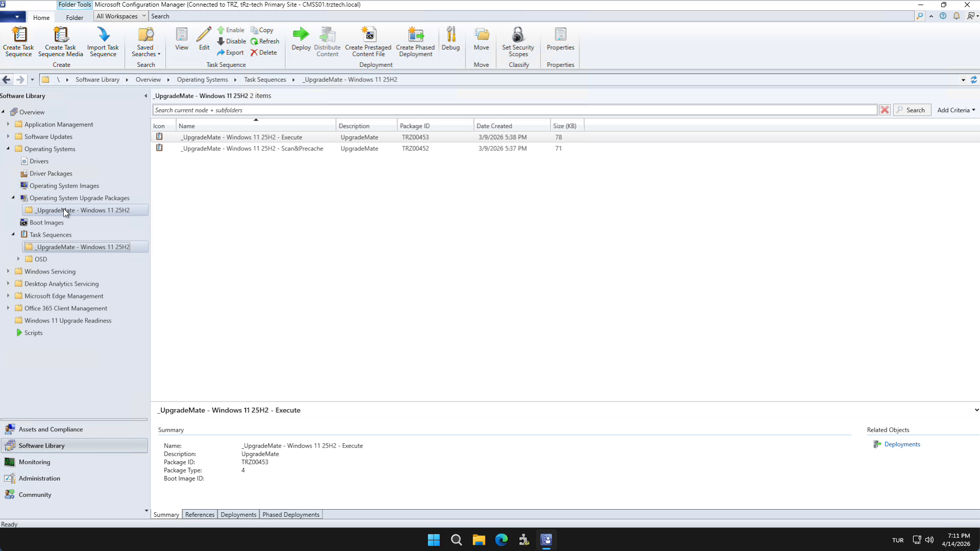Set Security Scopes
Image resolution: width=980 pixels, height=551 pixels.
(518, 42)
